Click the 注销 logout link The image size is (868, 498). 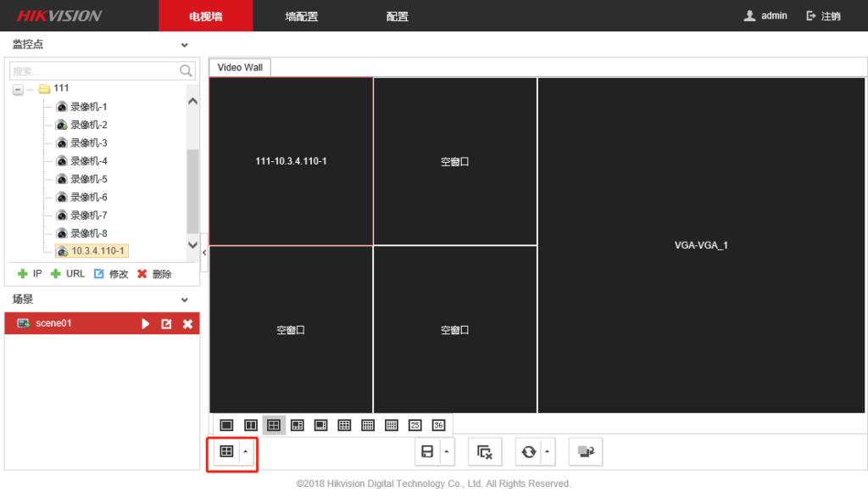click(x=823, y=16)
